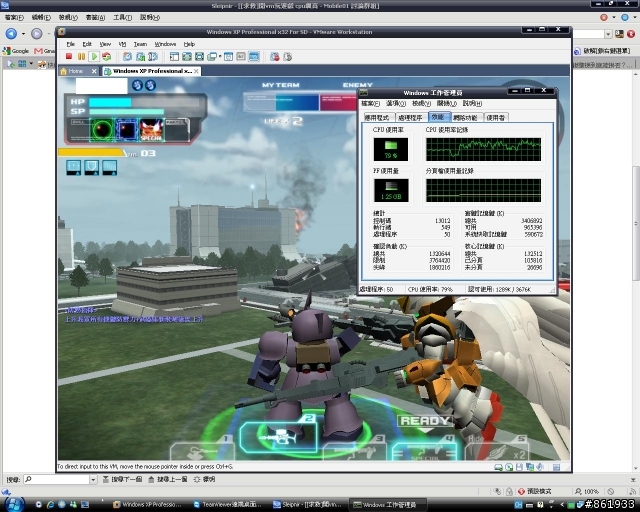The width and height of the screenshot is (640, 512).
Task: Click the 搜尋下一個 find next button
Action: 122,479
